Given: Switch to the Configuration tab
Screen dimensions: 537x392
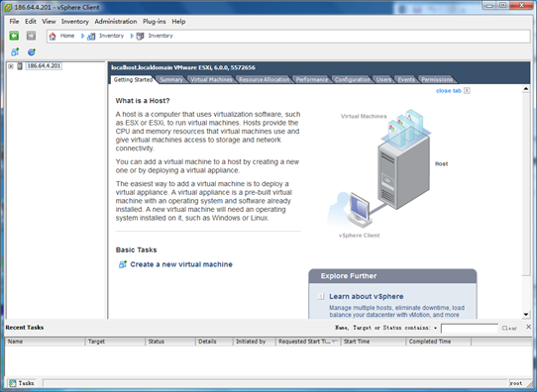Looking at the screenshot, I should 353,80.
